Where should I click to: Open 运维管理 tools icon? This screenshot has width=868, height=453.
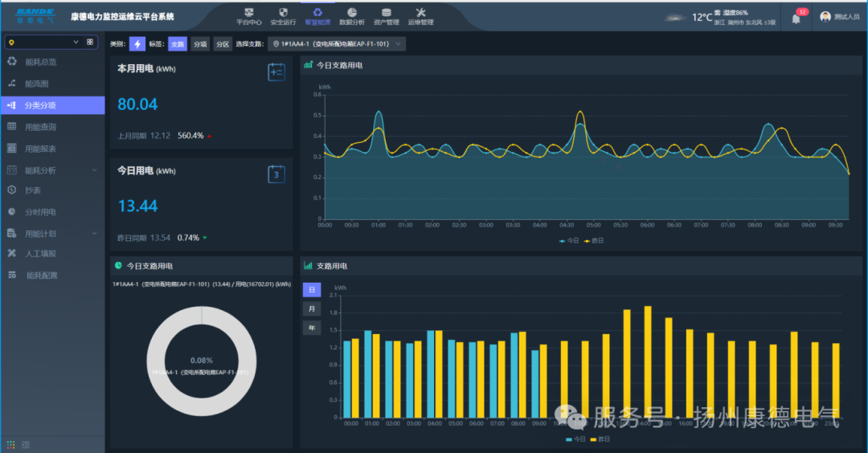pos(420,13)
